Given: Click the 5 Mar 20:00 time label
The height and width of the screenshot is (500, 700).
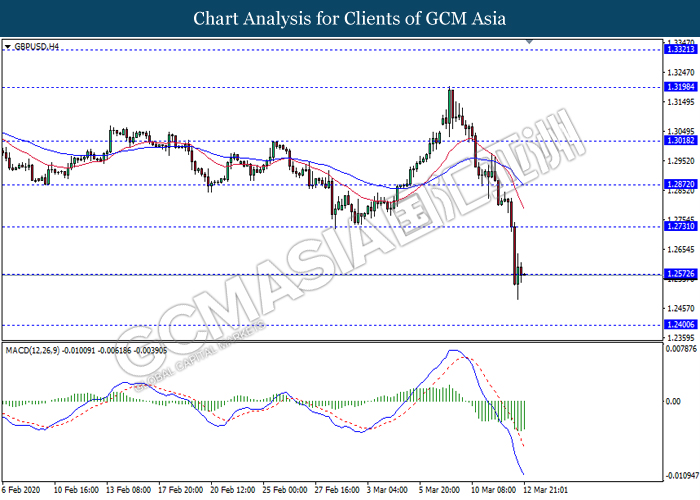Looking at the screenshot, I should (x=439, y=490).
